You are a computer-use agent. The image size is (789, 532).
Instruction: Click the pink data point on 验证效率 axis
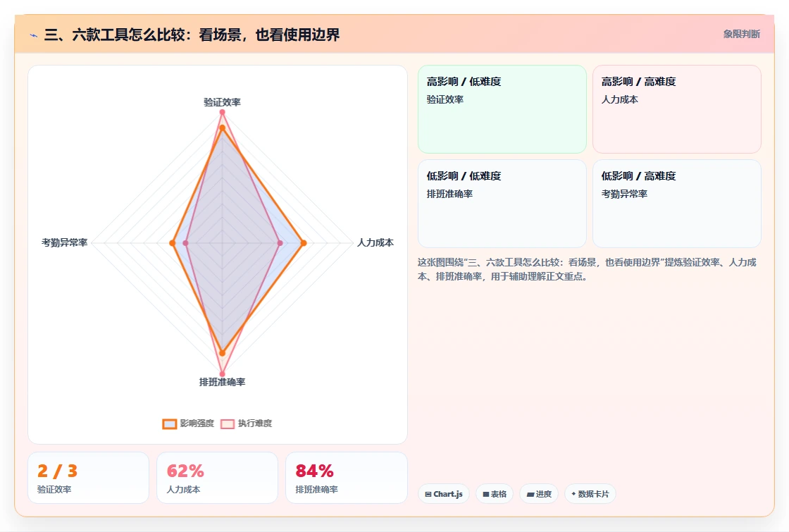222,112
